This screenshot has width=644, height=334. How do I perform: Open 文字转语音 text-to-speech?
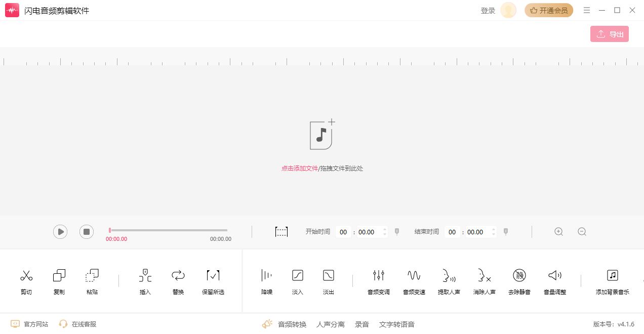396,324
